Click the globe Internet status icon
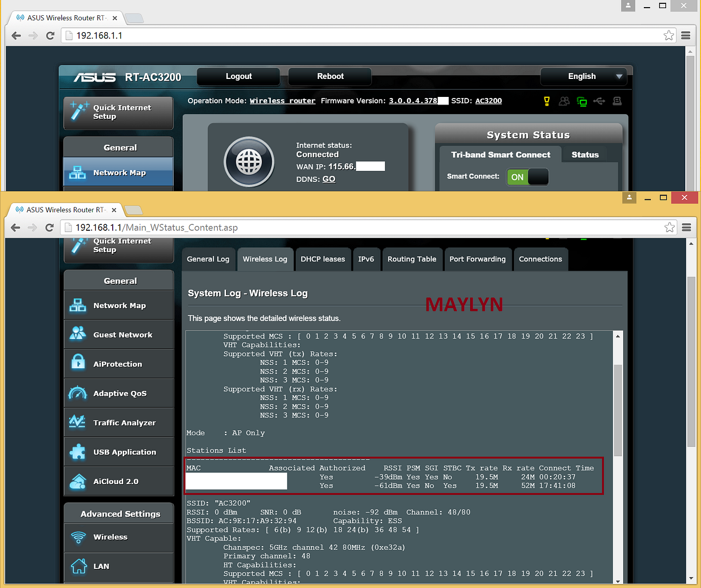This screenshot has height=588, width=701. (249, 162)
